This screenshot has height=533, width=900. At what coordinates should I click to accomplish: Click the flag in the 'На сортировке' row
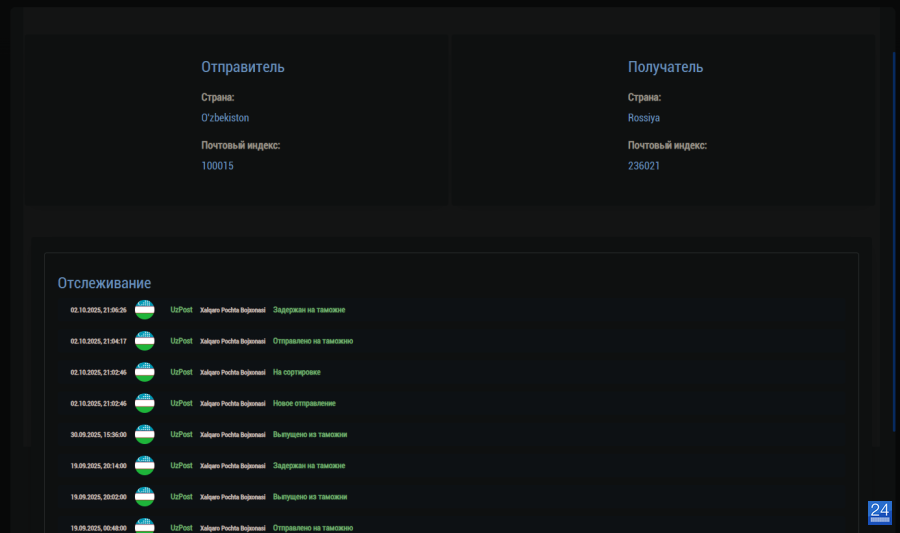[x=145, y=372]
